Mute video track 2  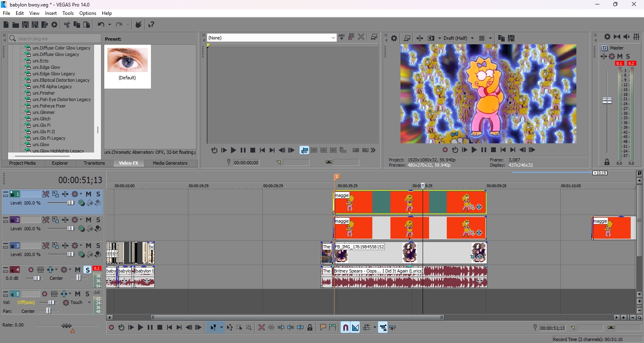89,220
